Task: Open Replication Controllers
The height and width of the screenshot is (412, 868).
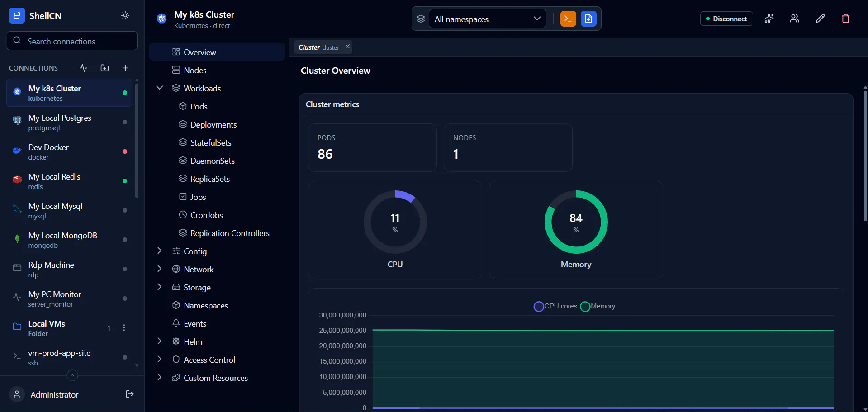Action: coord(217,233)
